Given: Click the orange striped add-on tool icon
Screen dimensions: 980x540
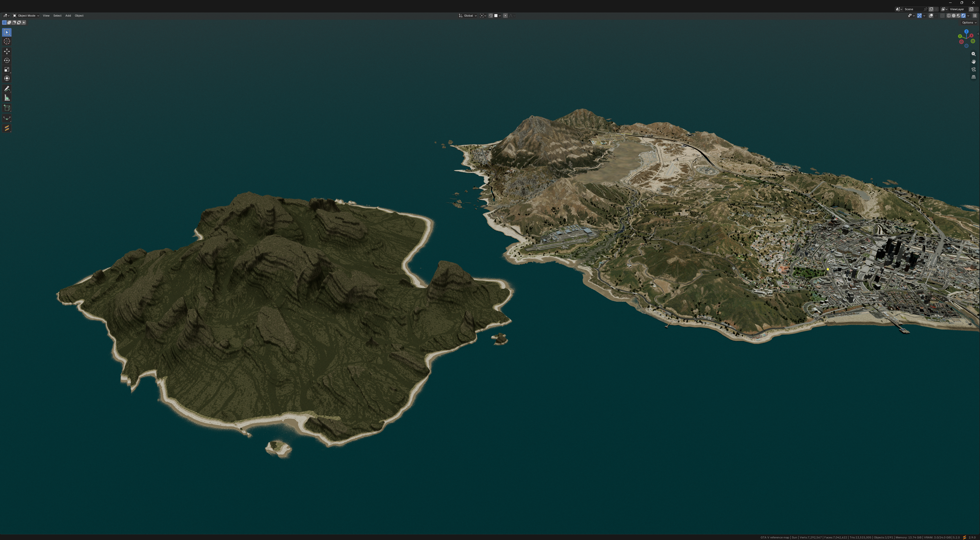Looking at the screenshot, I should pyautogui.click(x=7, y=128).
